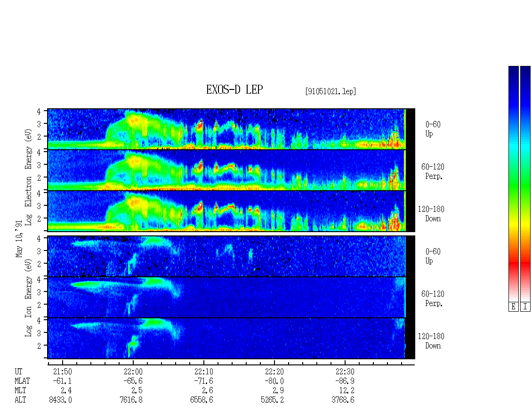Click the MLT value "2.4"
Image resolution: width=532 pixels, height=412 pixels.
(x=66, y=391)
